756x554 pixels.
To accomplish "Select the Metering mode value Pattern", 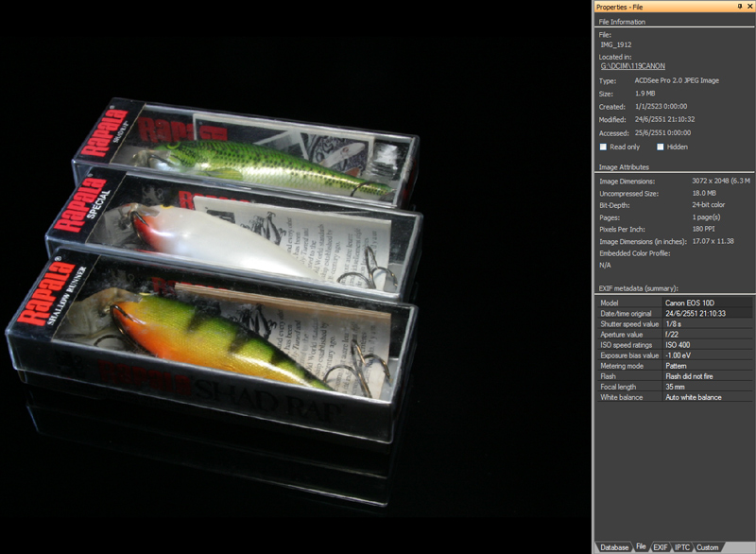I will pyautogui.click(x=676, y=366).
